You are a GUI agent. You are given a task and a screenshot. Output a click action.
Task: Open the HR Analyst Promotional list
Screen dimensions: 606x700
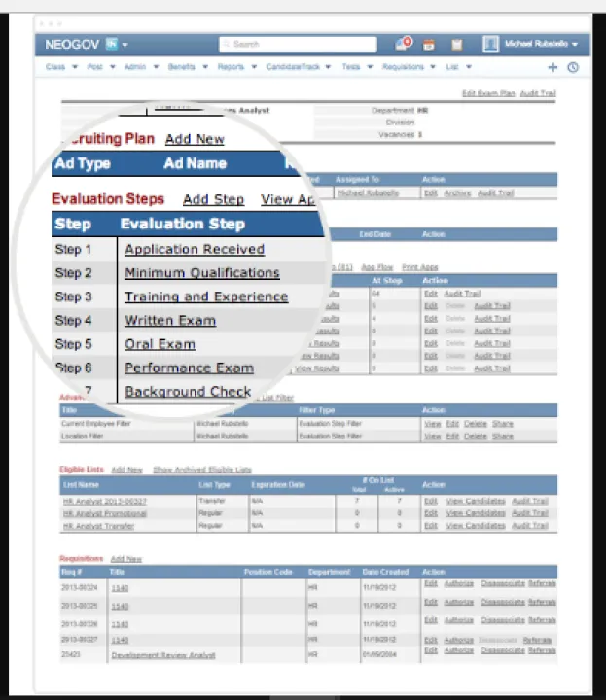click(105, 513)
